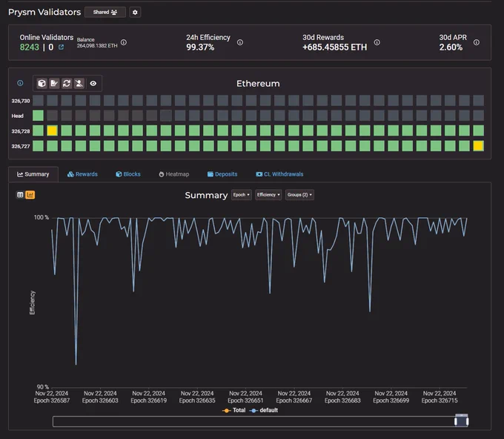The height and width of the screenshot is (439, 504).
Task: Click info icon next to 30d Rewards
Action: pos(377,42)
